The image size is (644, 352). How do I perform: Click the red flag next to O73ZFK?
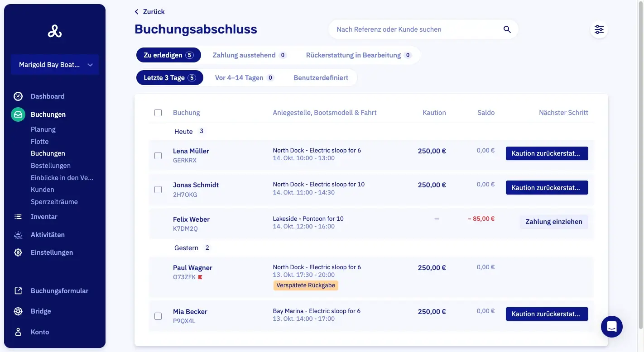[x=200, y=277]
